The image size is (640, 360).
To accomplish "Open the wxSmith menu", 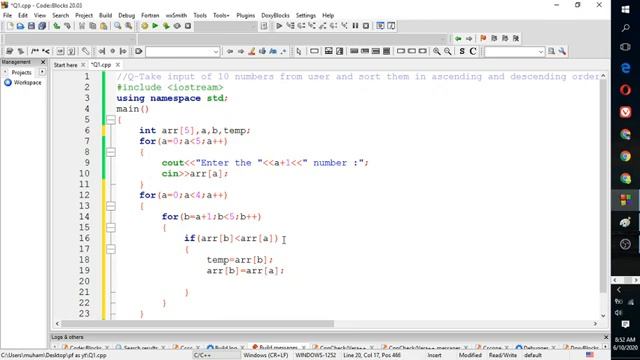I will [x=176, y=16].
